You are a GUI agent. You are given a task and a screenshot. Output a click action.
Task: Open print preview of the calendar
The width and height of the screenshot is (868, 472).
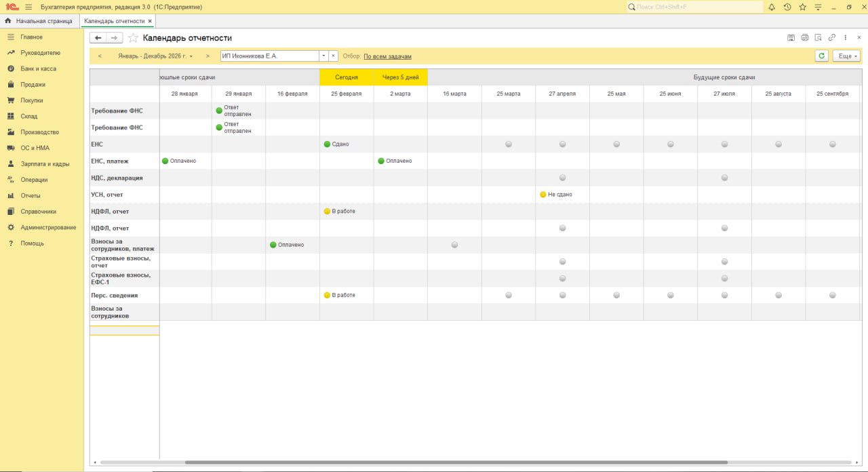[818, 38]
